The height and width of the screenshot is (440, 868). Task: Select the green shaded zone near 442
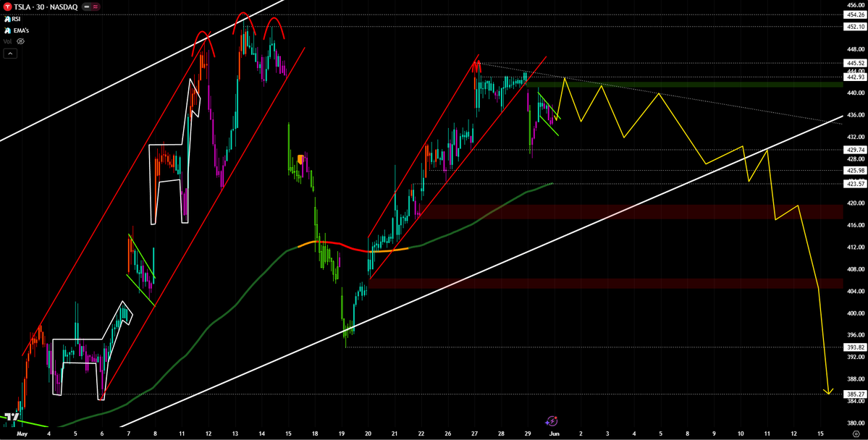[684, 84]
